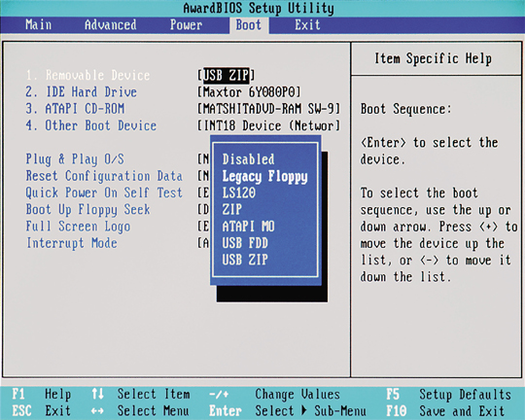This screenshot has height=420, width=525.
Task: Switch to the Advanced tab
Action: pyautogui.click(x=111, y=24)
